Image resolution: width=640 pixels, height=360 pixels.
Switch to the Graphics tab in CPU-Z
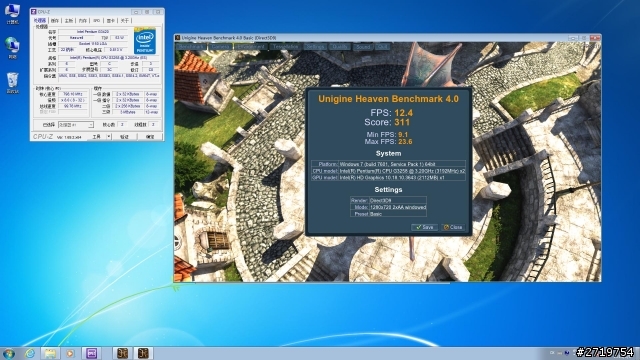(111, 20)
